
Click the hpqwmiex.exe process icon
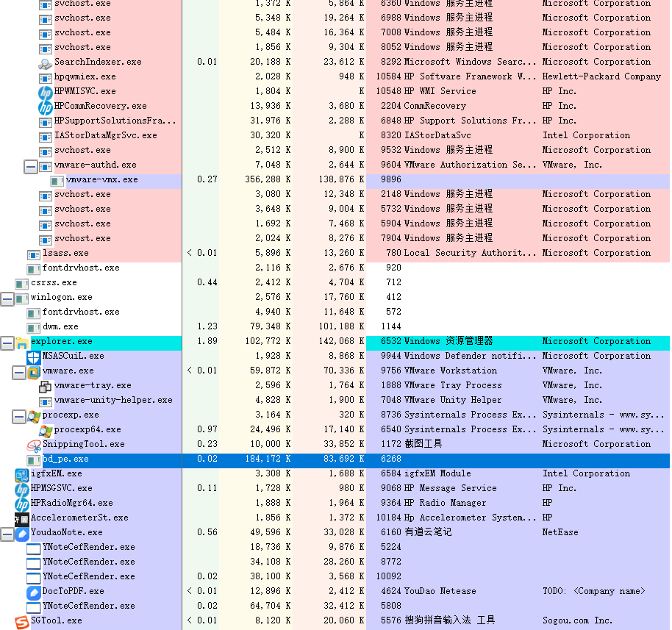[45, 79]
